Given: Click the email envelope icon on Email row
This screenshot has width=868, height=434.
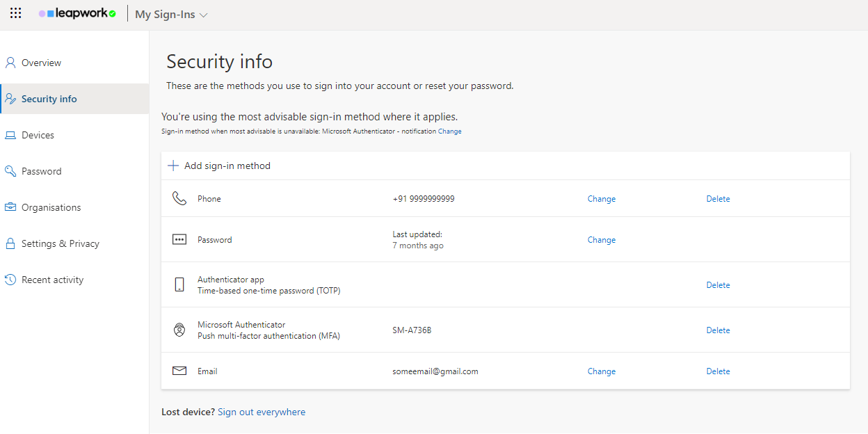Looking at the screenshot, I should tap(179, 371).
